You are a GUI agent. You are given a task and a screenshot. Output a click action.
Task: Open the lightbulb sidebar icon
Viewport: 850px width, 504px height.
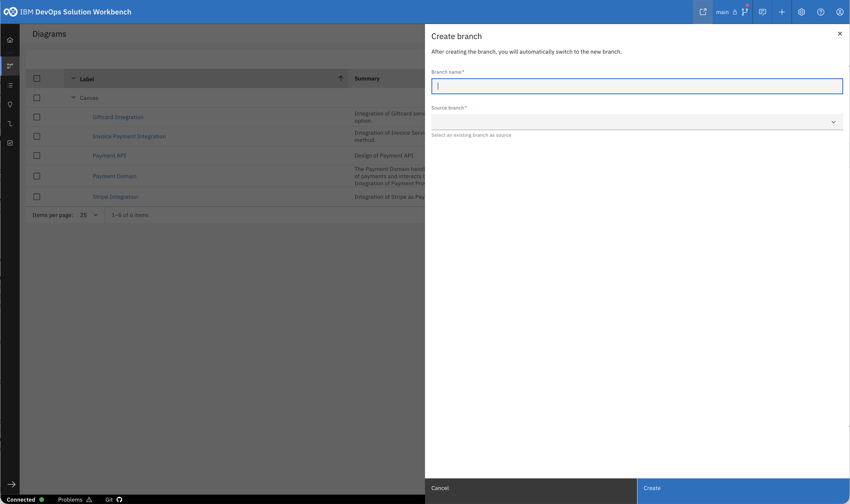[10, 105]
